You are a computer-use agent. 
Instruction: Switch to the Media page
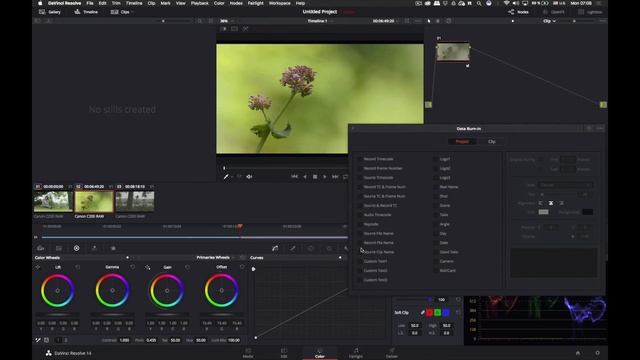click(x=248, y=353)
